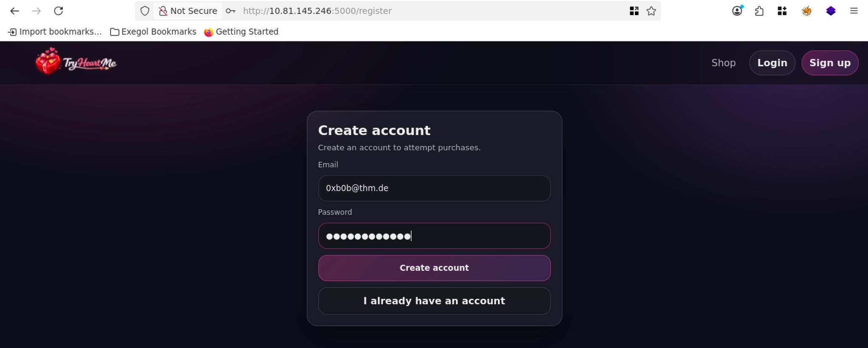Screen dimensions: 868x348
Task: Bookmark this page with the star
Action: 651,11
